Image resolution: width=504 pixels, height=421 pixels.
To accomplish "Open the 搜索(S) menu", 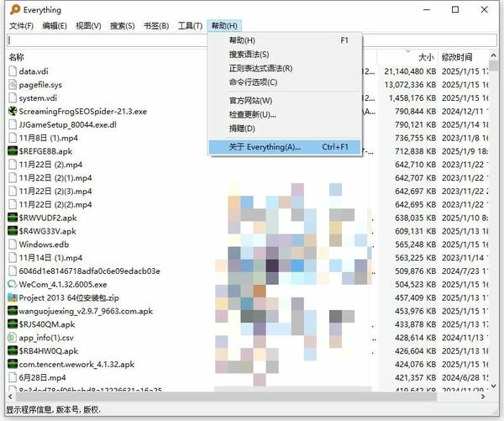I will pos(122,26).
